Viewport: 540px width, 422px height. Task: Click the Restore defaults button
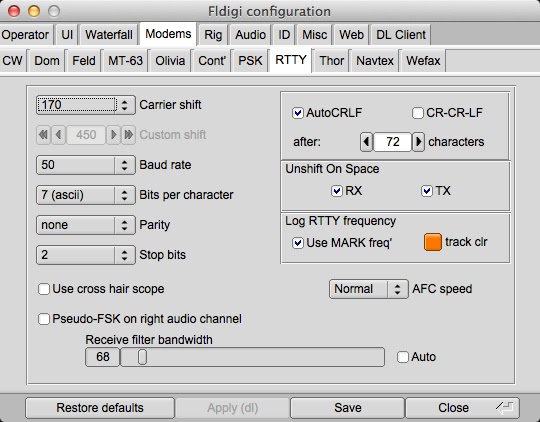[100, 408]
